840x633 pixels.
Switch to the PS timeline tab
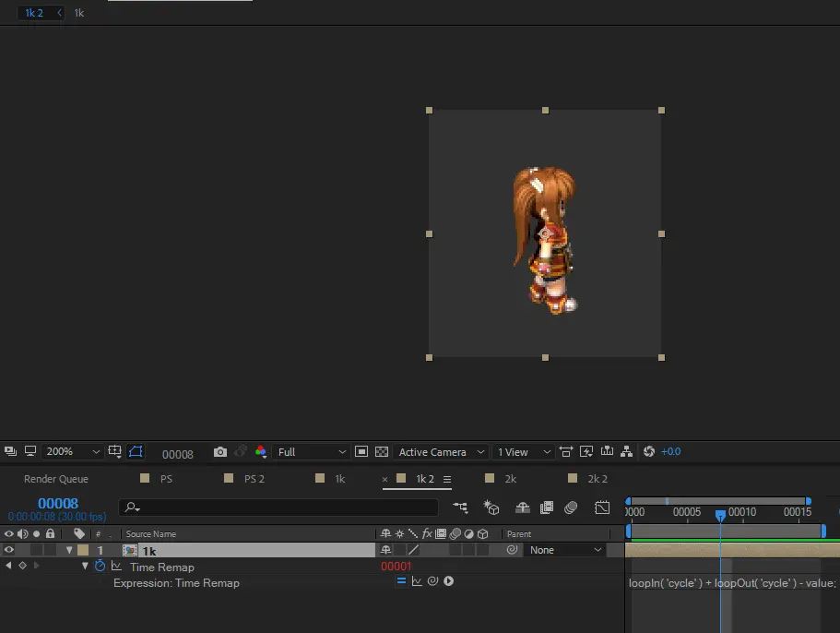[166, 479]
